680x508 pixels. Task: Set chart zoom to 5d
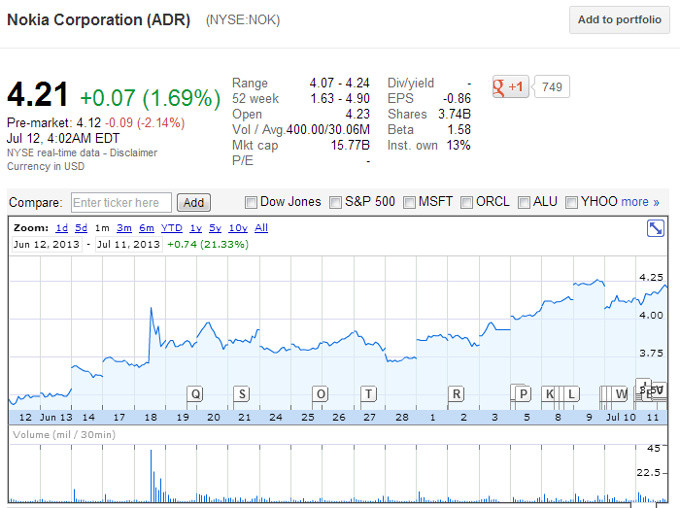pos(81,228)
